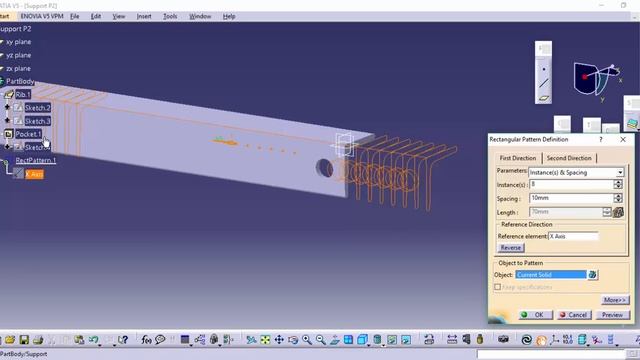Switch to the First Direction tab

(518, 158)
